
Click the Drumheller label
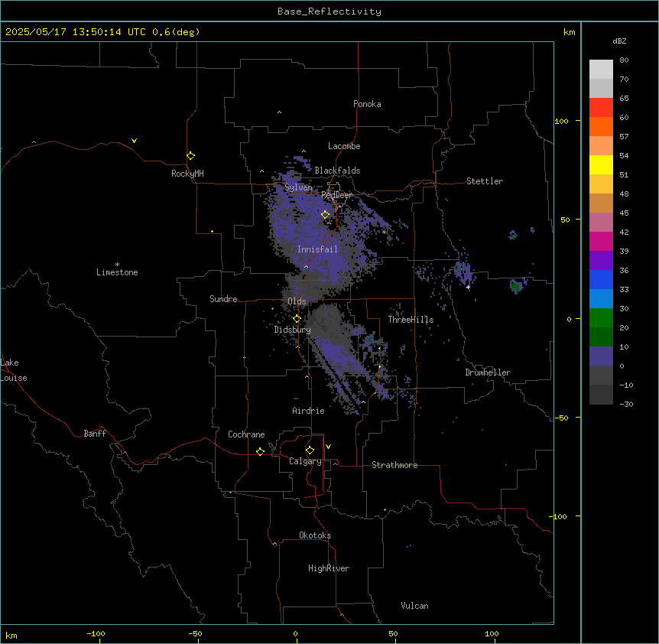click(488, 372)
